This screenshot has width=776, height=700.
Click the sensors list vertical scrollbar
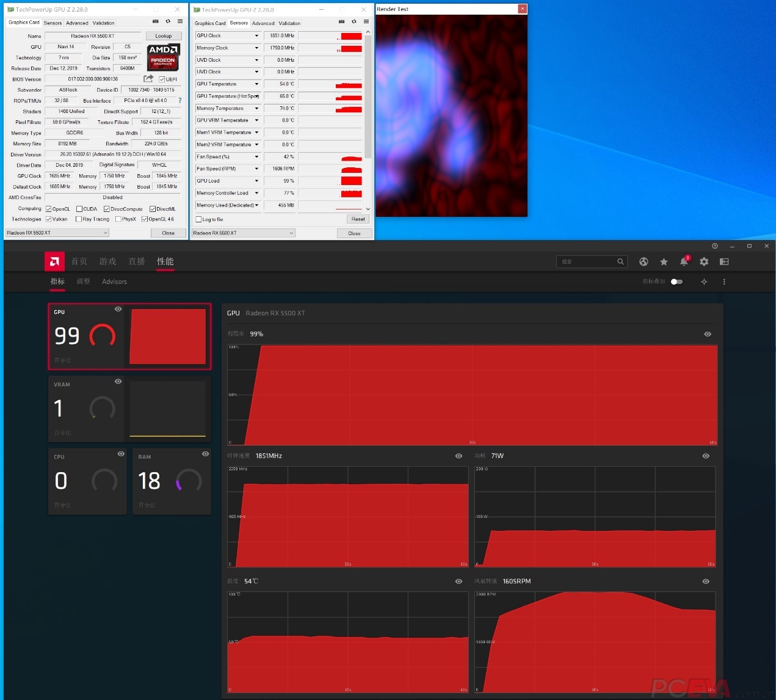(368, 92)
